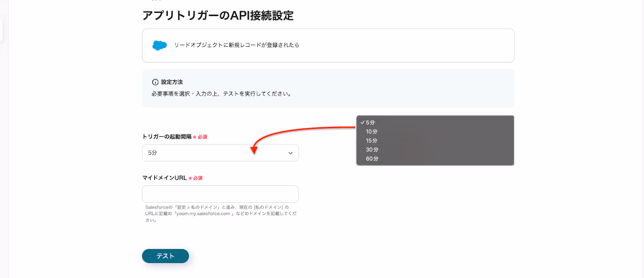The height and width of the screenshot is (278, 644).
Task: Pick the 30分 interval option
Action: click(435, 149)
